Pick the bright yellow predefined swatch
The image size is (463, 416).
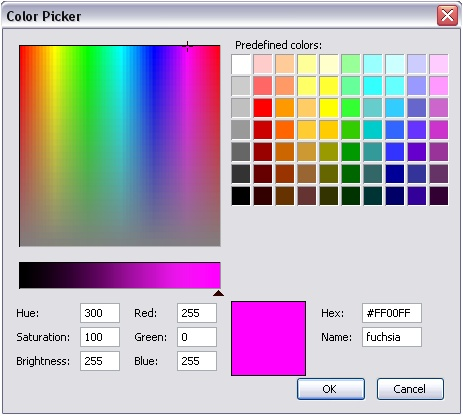coord(329,108)
